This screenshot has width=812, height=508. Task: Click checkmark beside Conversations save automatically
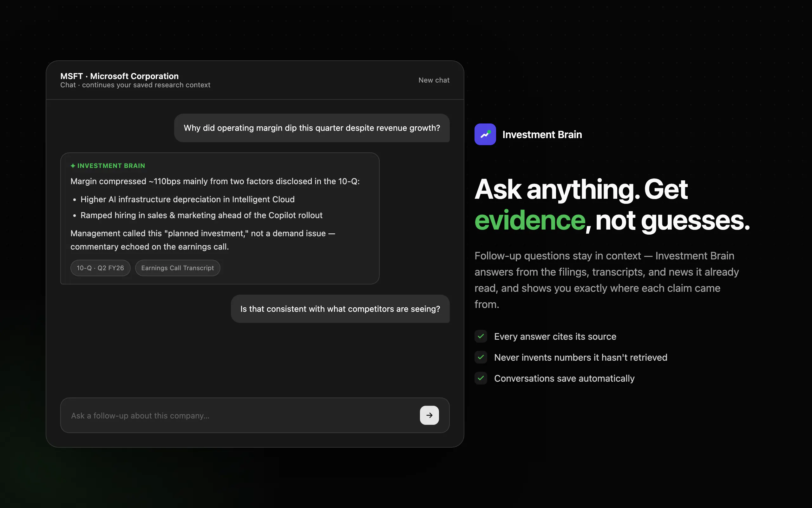481,378
